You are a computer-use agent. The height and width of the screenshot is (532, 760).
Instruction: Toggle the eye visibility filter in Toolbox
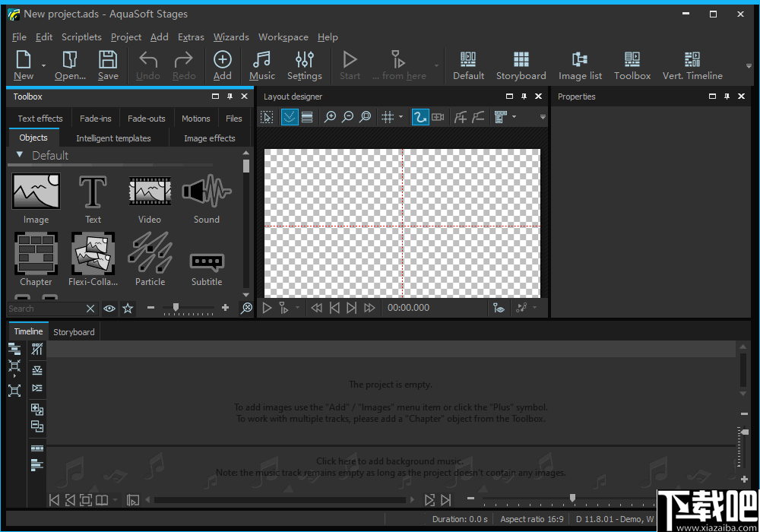point(109,308)
